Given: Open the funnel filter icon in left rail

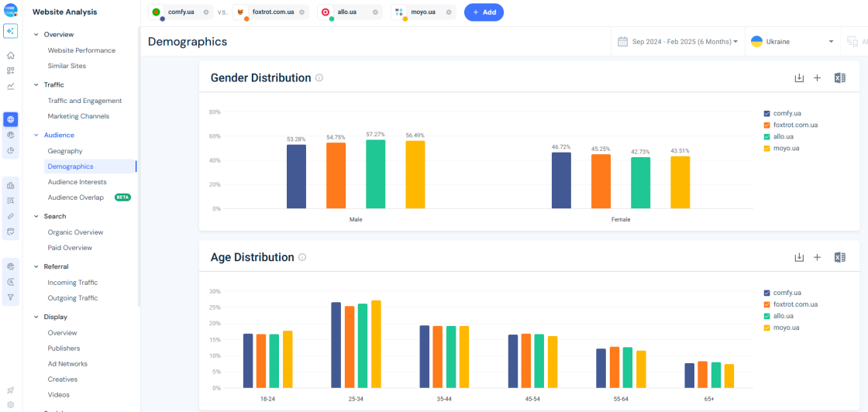Looking at the screenshot, I should [x=11, y=297].
